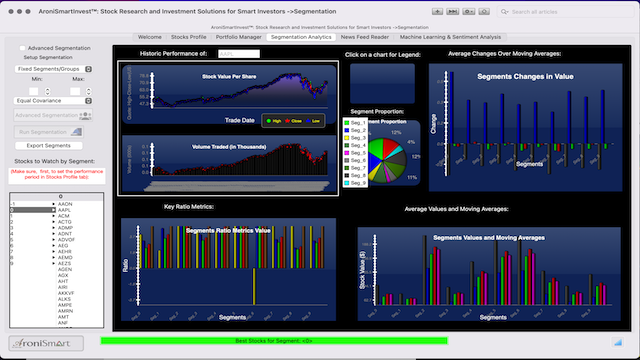
Task: Click the Export Segments button
Action: 49,145
